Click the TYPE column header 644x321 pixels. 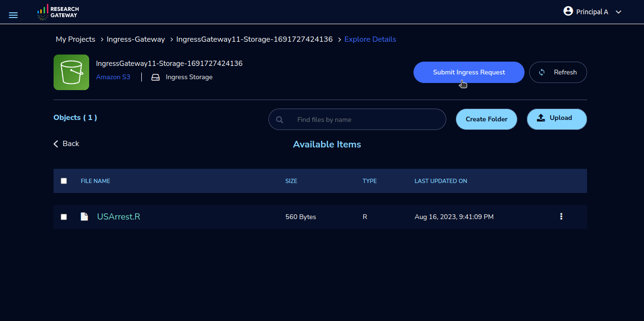370,181
